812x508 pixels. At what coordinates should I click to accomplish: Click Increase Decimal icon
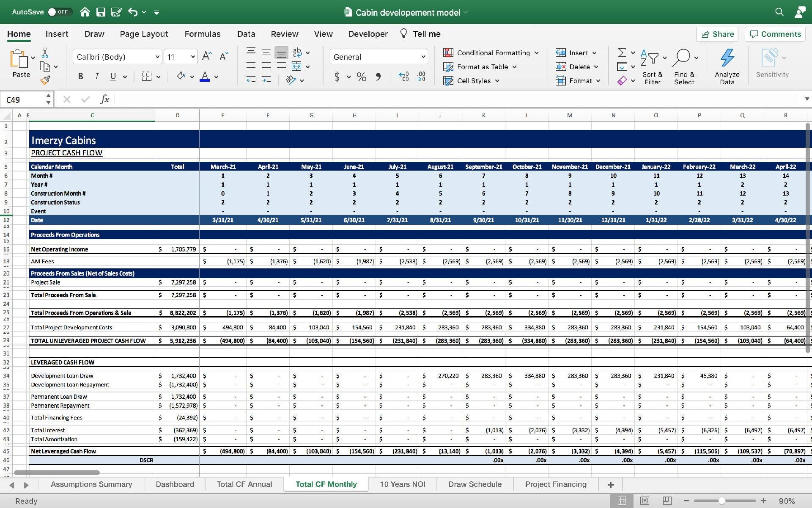coord(403,77)
